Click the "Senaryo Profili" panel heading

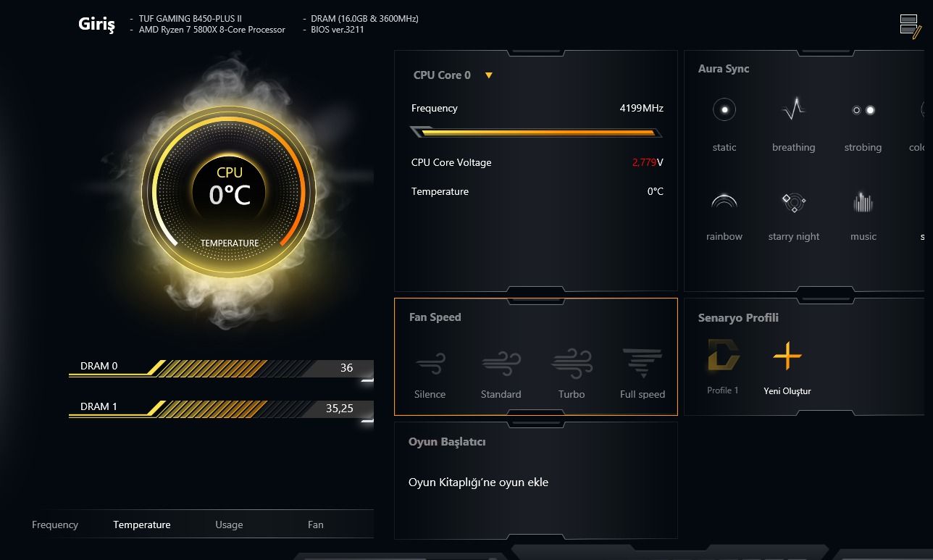[x=738, y=318]
